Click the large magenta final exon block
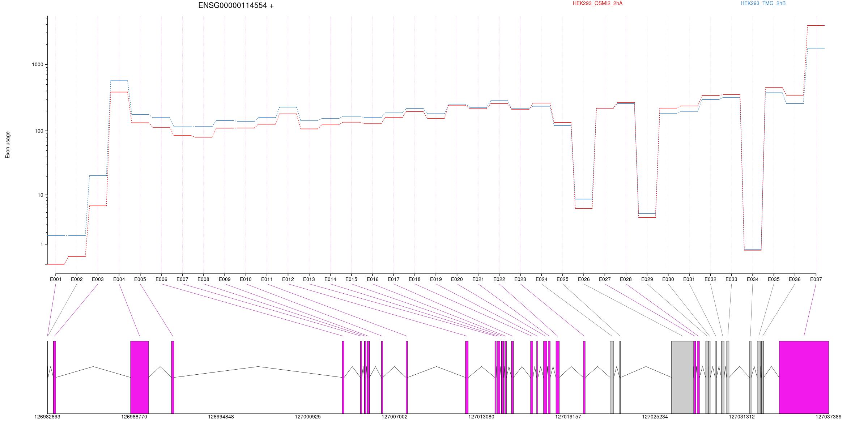Screen dimensions: 868x434 coord(804,377)
